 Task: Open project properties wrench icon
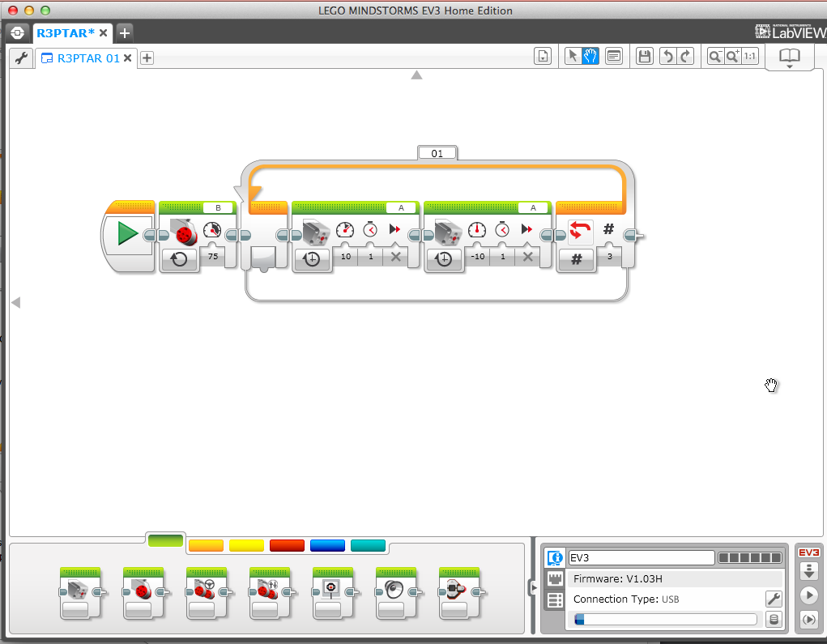(21, 58)
